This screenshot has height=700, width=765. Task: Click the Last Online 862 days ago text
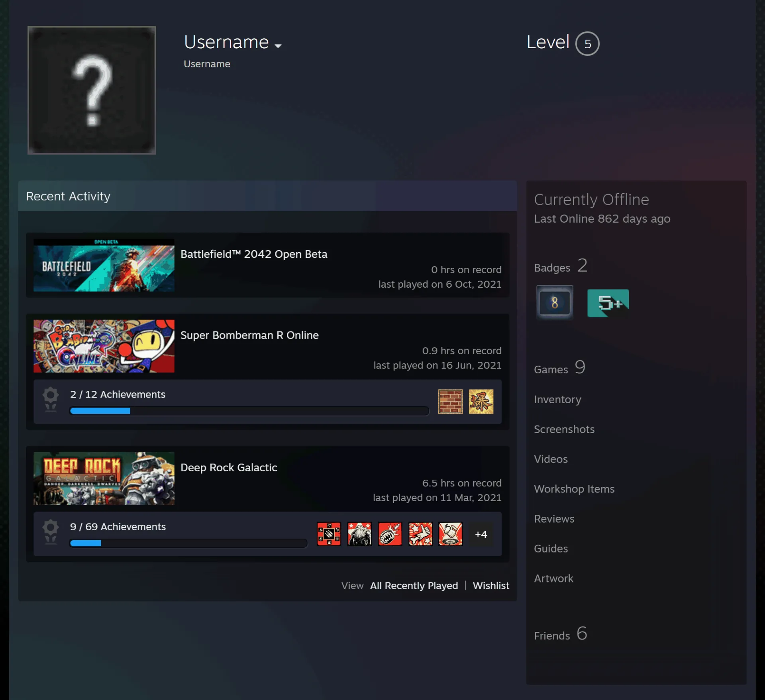tap(602, 219)
